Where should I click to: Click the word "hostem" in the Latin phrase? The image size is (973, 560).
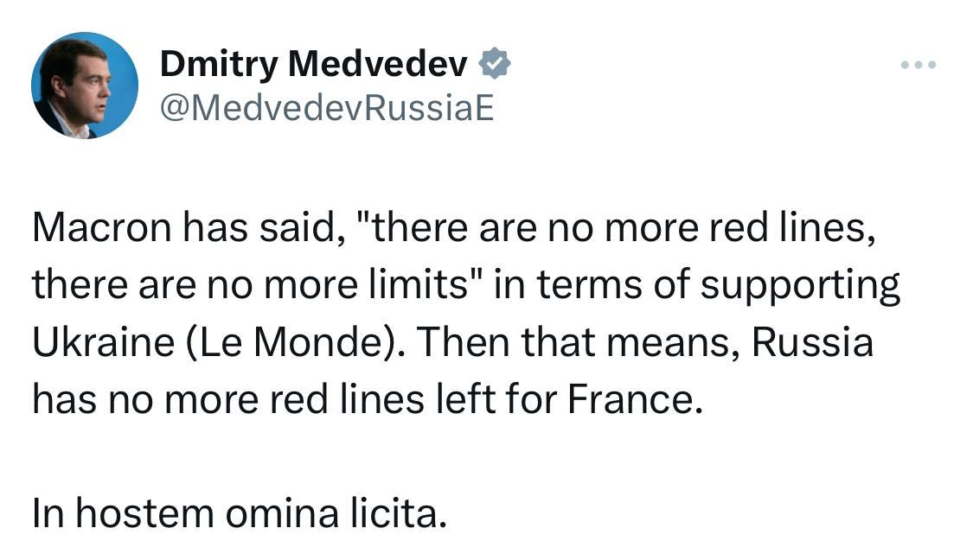pos(144,513)
